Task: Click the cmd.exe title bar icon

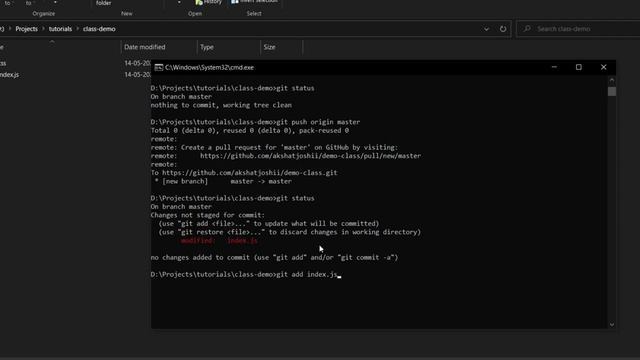Action: click(159, 67)
